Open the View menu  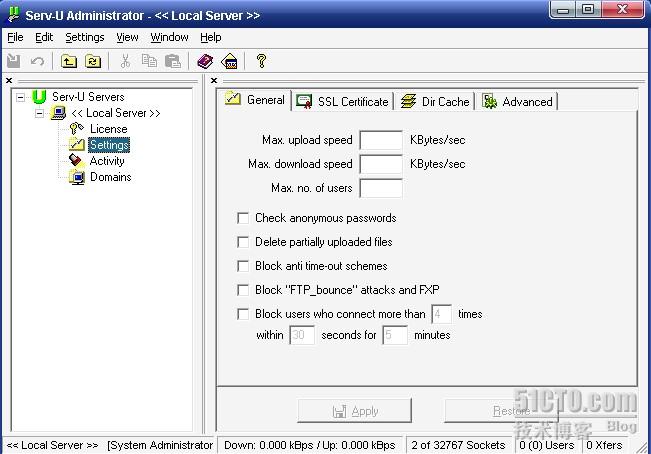point(127,37)
